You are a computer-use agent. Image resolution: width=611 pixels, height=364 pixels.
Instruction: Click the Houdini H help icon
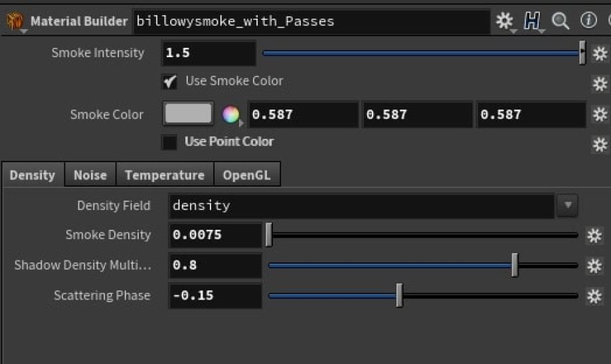[x=533, y=21]
